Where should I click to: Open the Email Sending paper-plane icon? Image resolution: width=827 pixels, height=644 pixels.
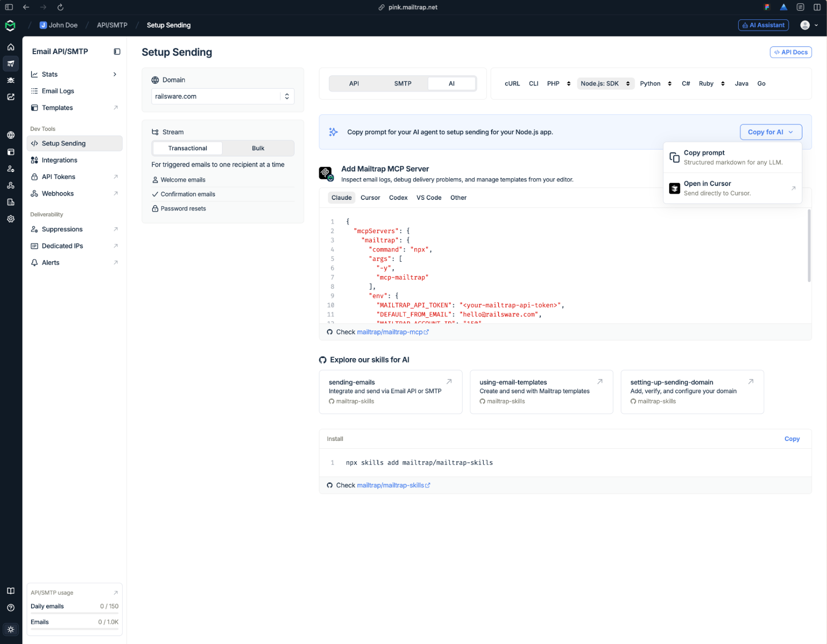tap(11, 63)
